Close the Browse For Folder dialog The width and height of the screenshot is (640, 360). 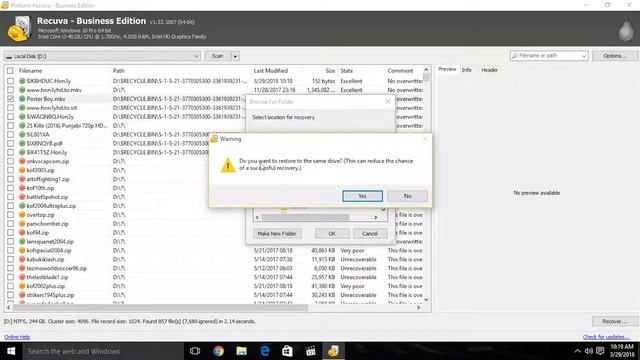388,102
